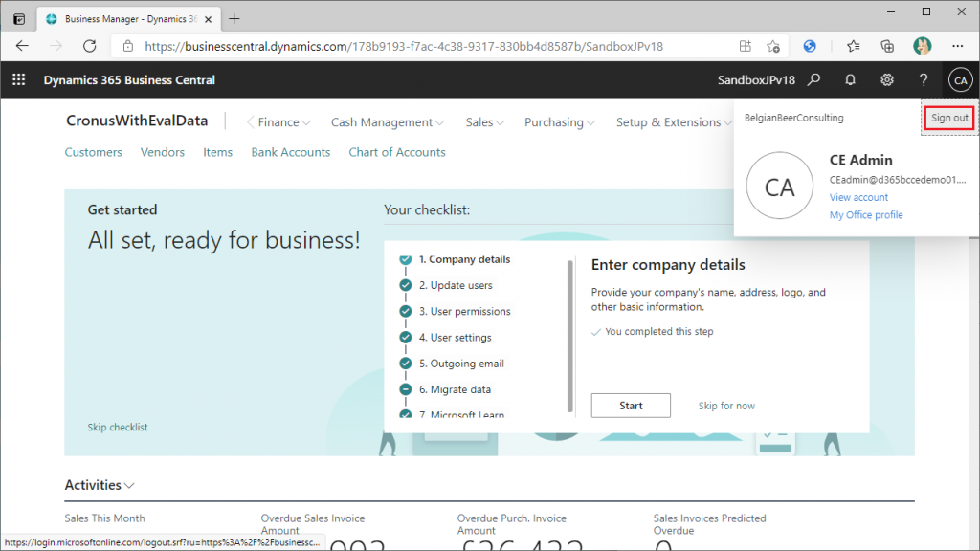Open the tab actions menu icon
Image resolution: width=980 pixels, height=551 pixels.
coord(19,19)
